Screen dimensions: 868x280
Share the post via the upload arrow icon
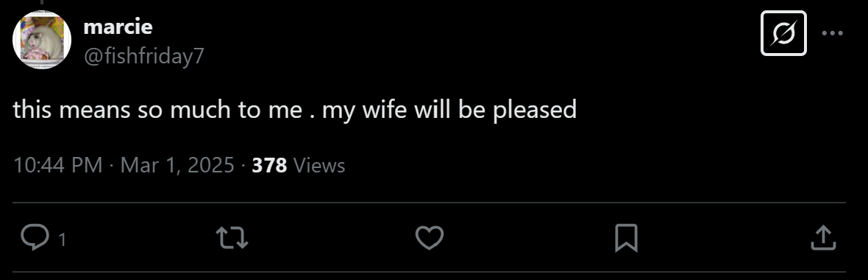click(823, 238)
